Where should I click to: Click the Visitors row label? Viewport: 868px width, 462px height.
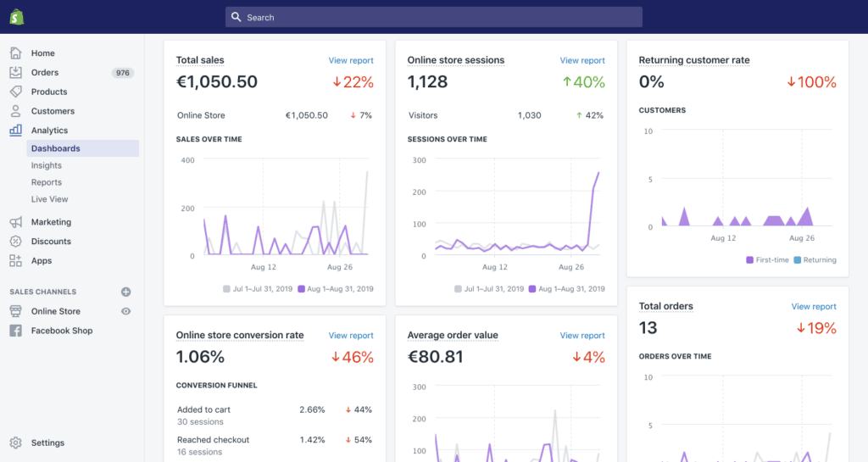(423, 115)
